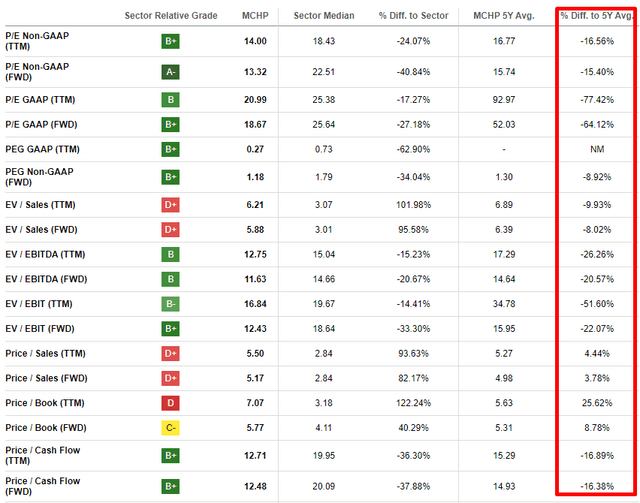This screenshot has width=640, height=503.
Task: Select the Sector Median column header
Action: click(x=323, y=16)
